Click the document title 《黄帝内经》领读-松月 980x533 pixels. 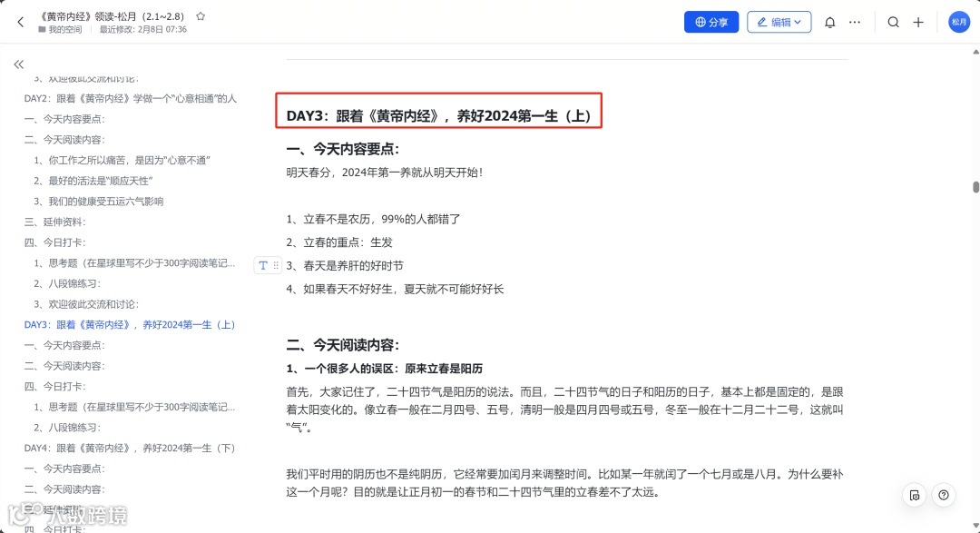pyautogui.click(x=112, y=16)
